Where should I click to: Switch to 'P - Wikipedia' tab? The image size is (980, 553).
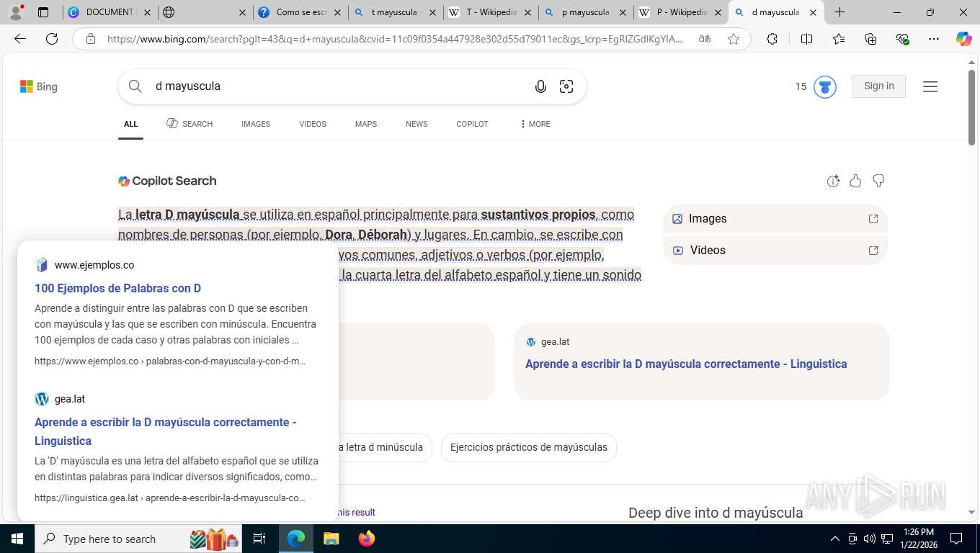click(x=681, y=12)
